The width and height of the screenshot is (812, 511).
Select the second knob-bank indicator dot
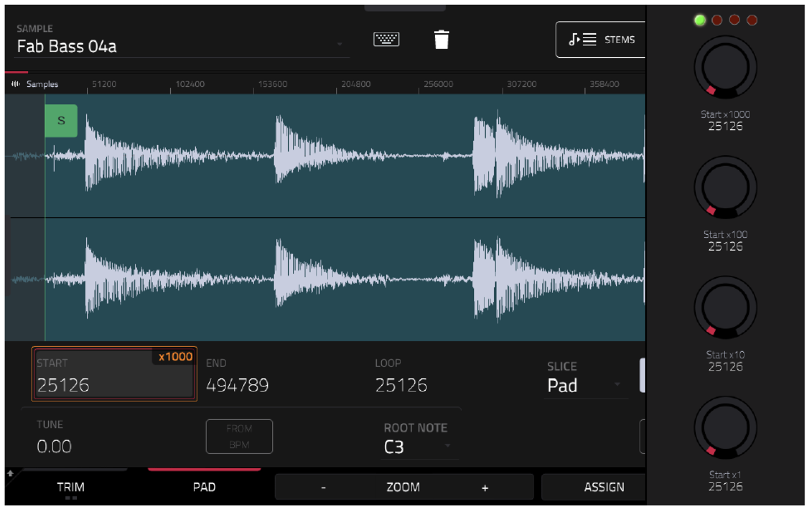coord(717,20)
